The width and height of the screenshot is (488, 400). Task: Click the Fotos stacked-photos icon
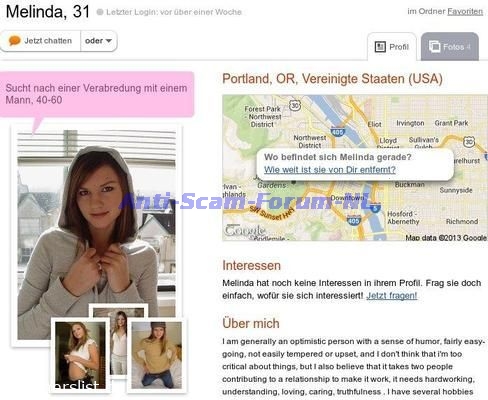[434, 46]
